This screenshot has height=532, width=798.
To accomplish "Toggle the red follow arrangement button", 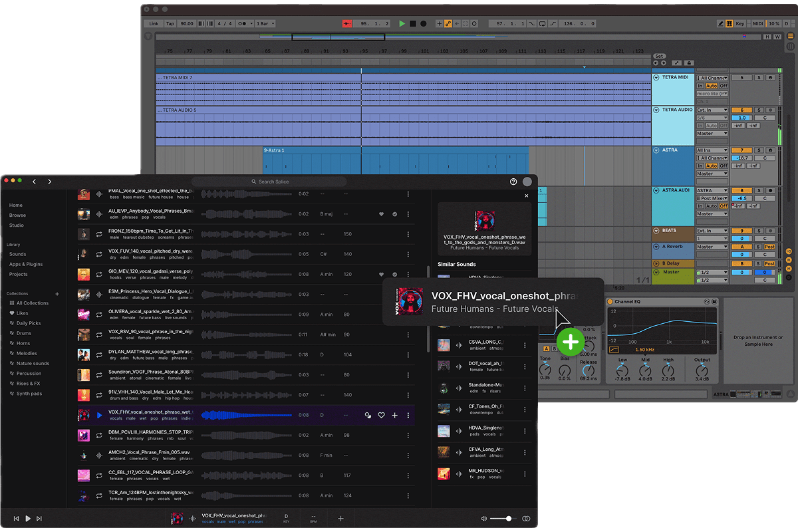I will click(x=347, y=23).
